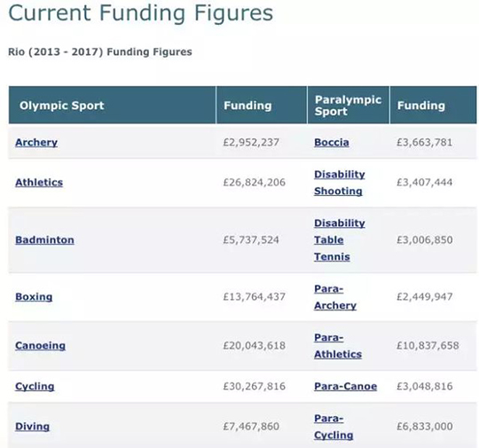
Task: Open the Disability Table Tennis link
Action: (340, 240)
